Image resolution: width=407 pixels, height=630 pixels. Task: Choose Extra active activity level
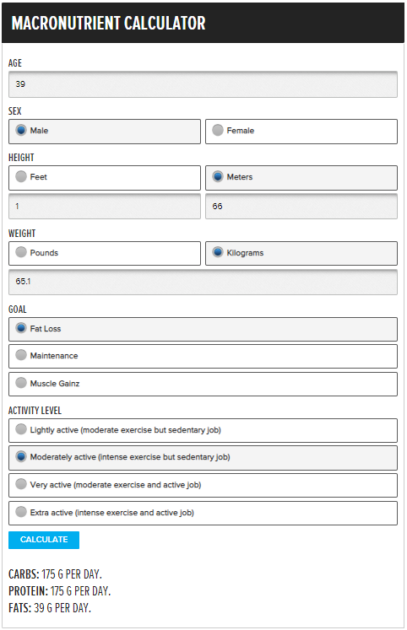[203, 513]
